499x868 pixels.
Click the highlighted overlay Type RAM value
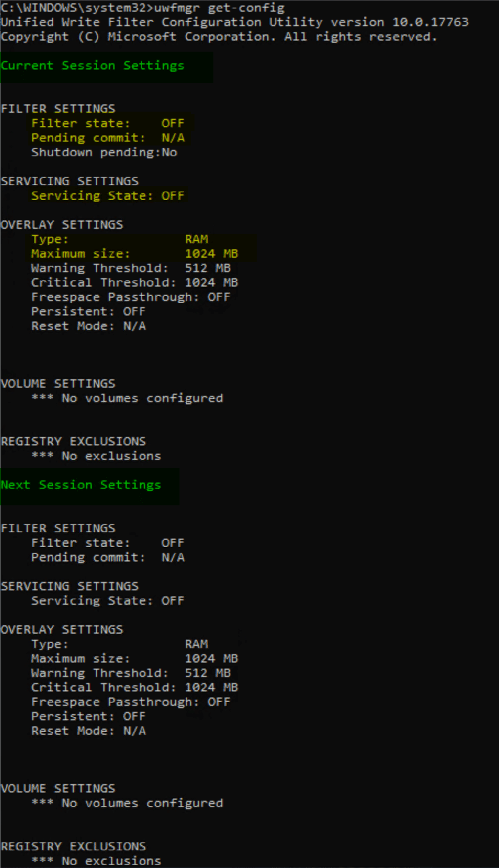click(x=197, y=239)
